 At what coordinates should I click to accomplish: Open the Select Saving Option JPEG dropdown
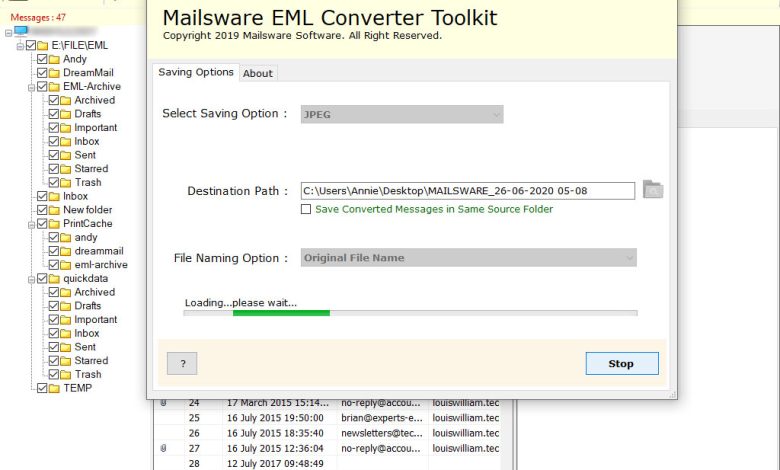[x=402, y=114]
